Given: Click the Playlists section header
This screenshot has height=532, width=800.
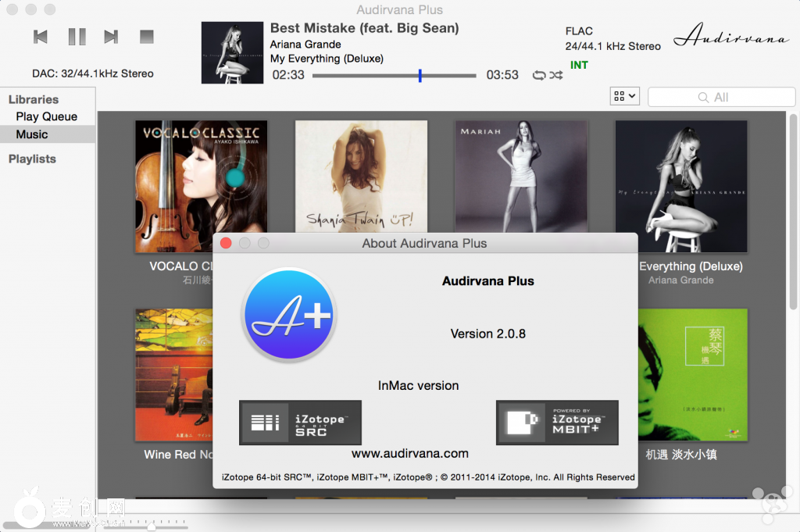Looking at the screenshot, I should coord(32,159).
